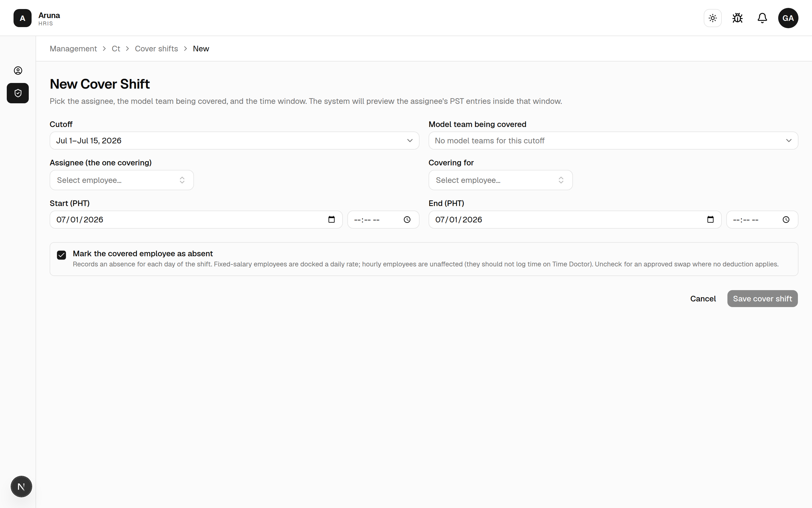Viewport: 812px width, 508px height.
Task: Click the Aruna HRIS brand name
Action: click(x=49, y=19)
